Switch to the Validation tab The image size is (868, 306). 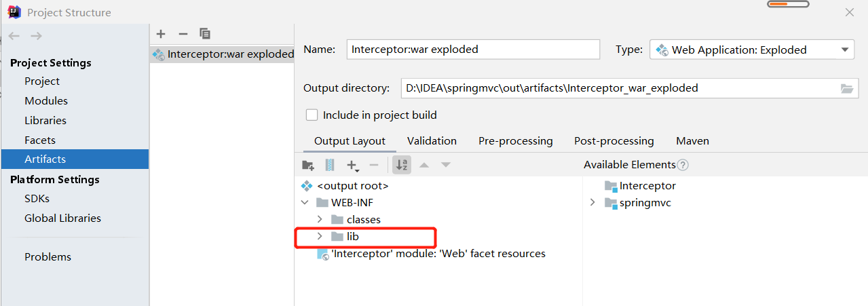click(432, 141)
